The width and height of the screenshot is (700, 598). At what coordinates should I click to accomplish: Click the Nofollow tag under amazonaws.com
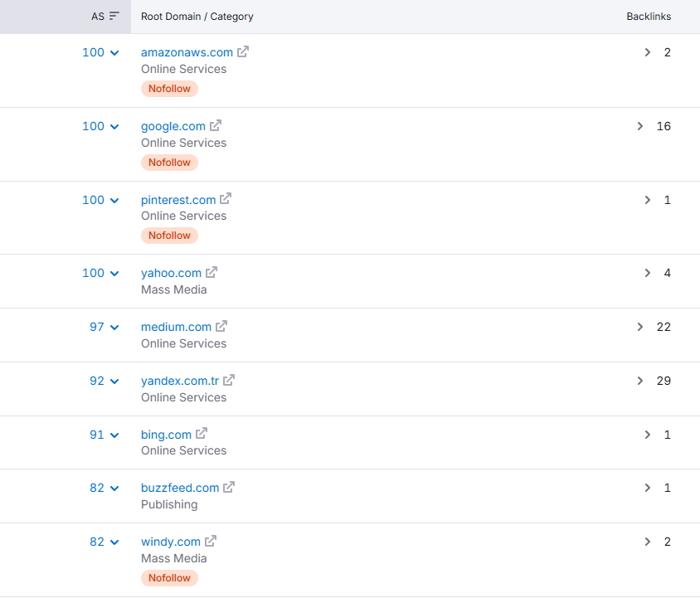pos(170,89)
